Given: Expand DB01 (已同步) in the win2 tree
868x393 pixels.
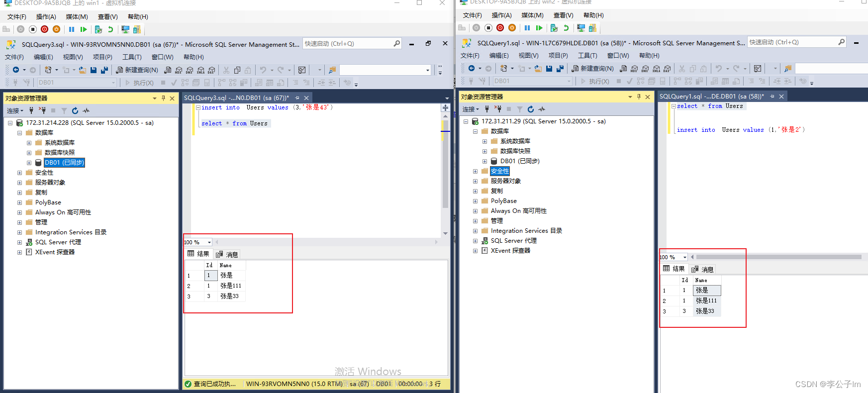Looking at the screenshot, I should point(484,161).
